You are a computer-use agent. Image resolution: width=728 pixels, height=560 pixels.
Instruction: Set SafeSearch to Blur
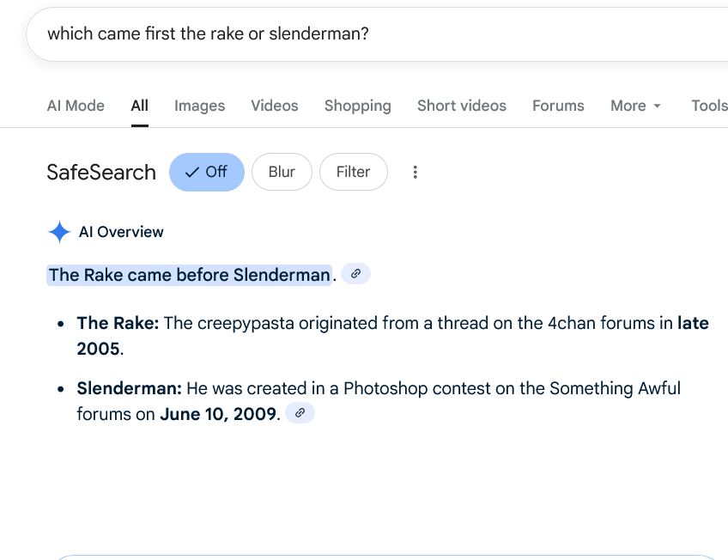[282, 172]
